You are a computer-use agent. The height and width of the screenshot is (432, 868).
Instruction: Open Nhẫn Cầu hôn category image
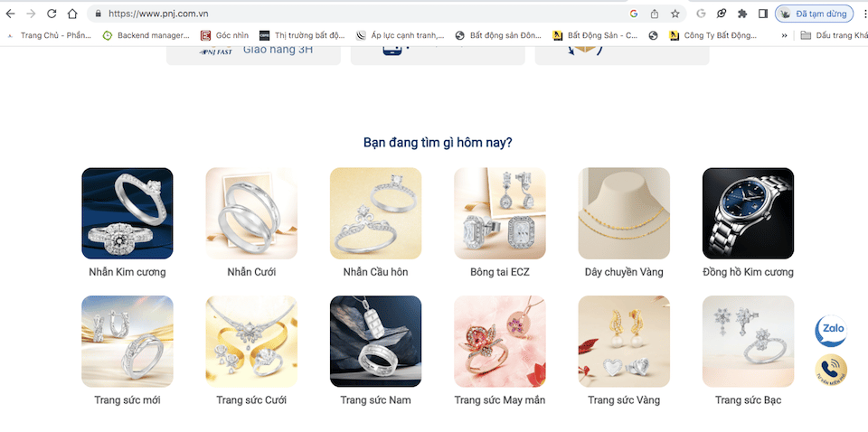click(376, 213)
